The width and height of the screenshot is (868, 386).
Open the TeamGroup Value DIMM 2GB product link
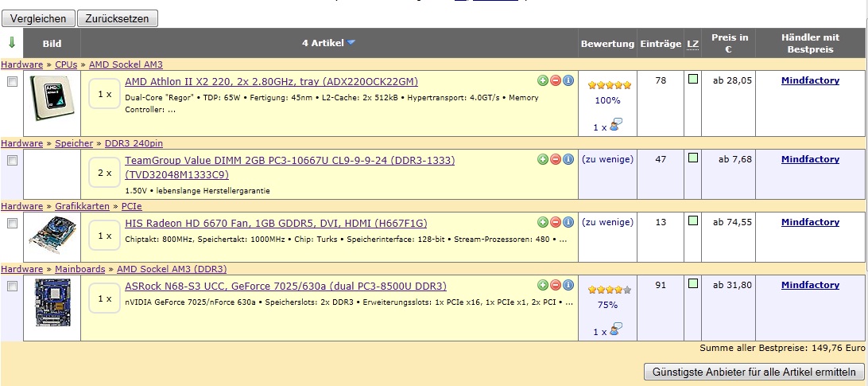290,167
